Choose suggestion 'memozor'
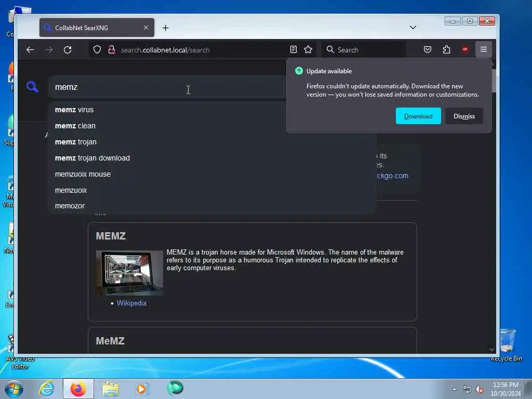The width and height of the screenshot is (532, 399). [x=212, y=206]
